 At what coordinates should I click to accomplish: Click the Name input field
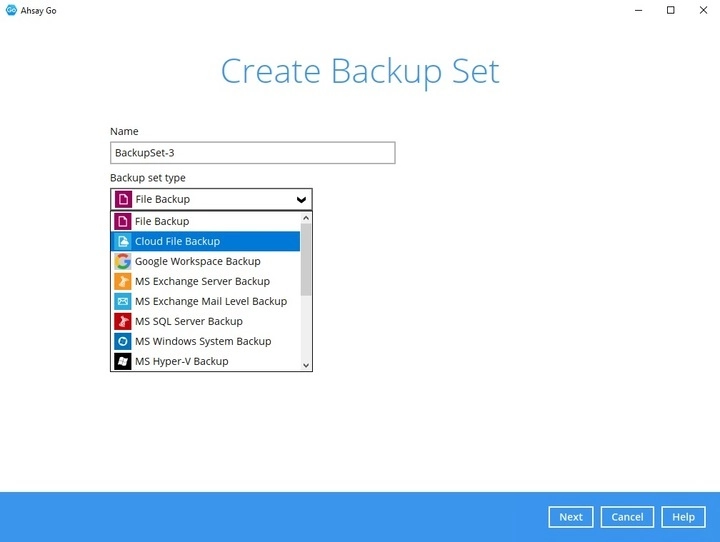pos(253,153)
